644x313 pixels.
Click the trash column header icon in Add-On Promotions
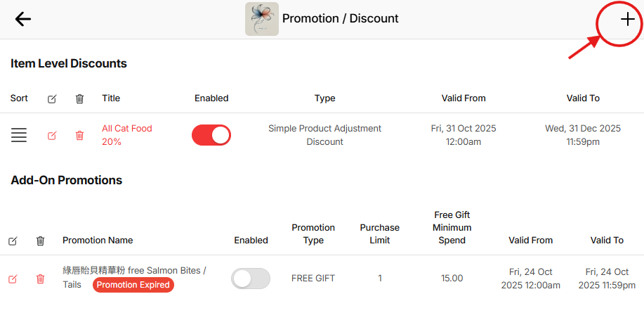point(40,241)
